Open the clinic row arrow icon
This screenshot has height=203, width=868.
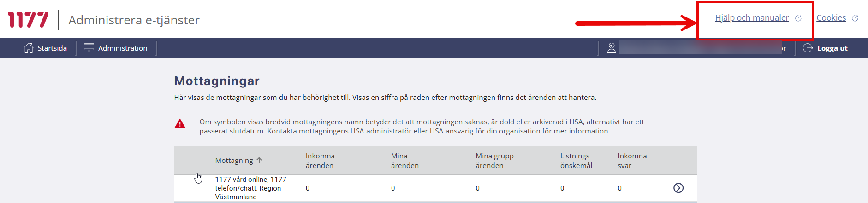678,188
